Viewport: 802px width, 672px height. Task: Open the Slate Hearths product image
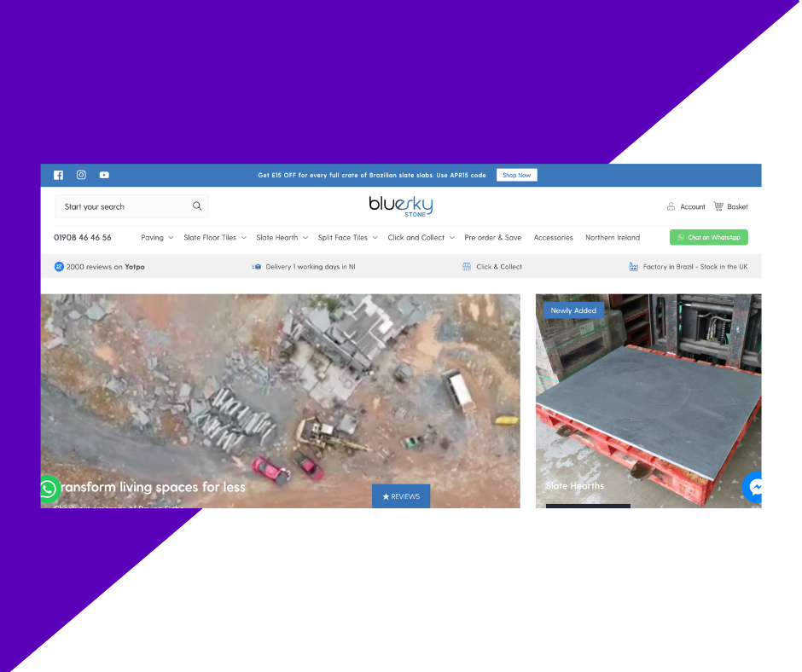pos(648,401)
